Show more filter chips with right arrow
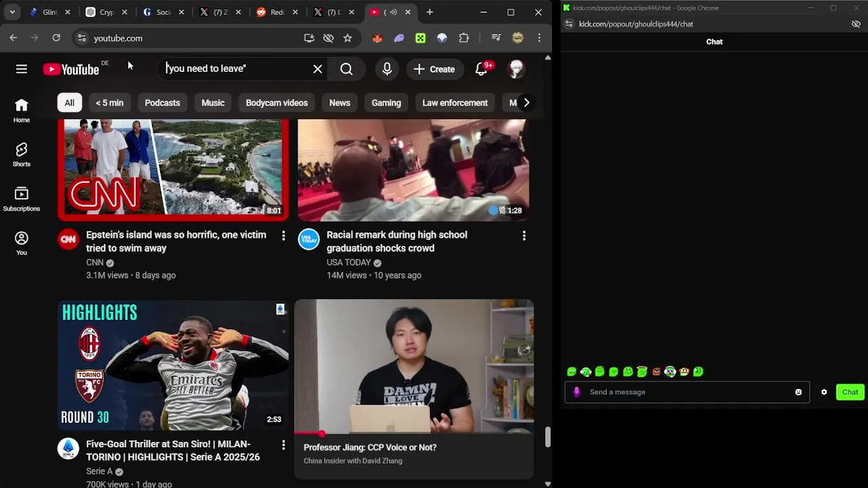This screenshot has width=868, height=488. (526, 103)
